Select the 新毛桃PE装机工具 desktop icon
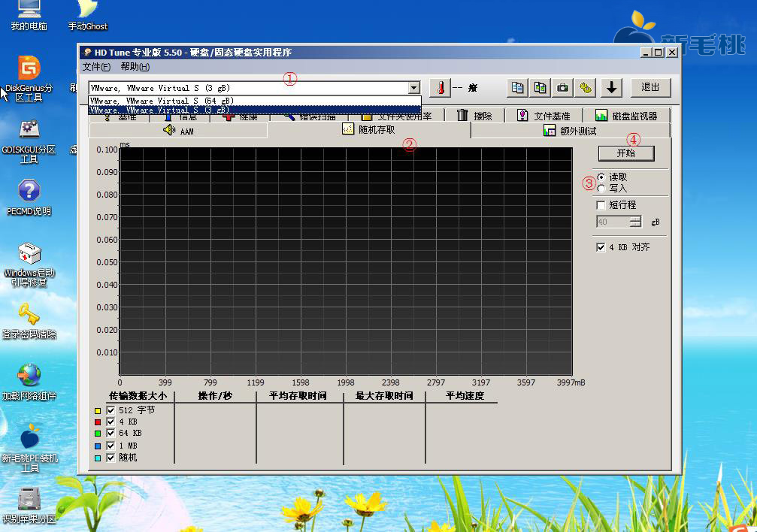The width and height of the screenshot is (757, 532). pos(29,448)
